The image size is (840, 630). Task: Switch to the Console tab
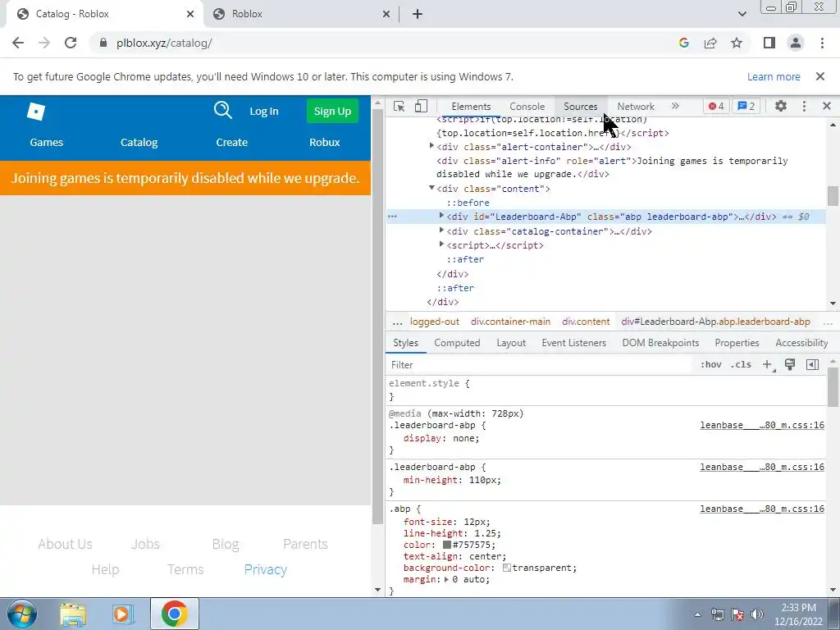[527, 107]
